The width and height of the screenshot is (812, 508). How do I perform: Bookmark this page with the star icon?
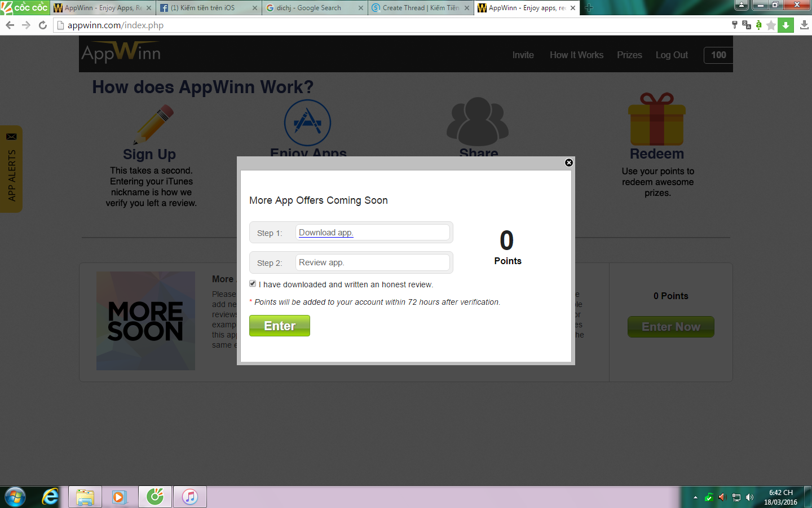[x=771, y=25]
